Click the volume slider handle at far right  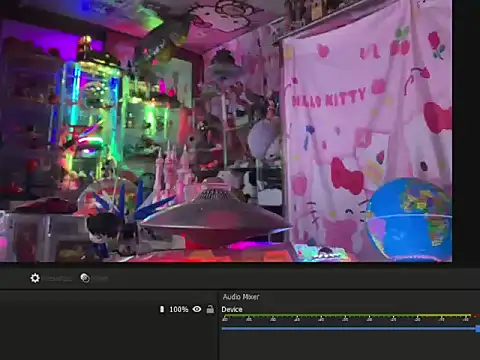coord(478,329)
